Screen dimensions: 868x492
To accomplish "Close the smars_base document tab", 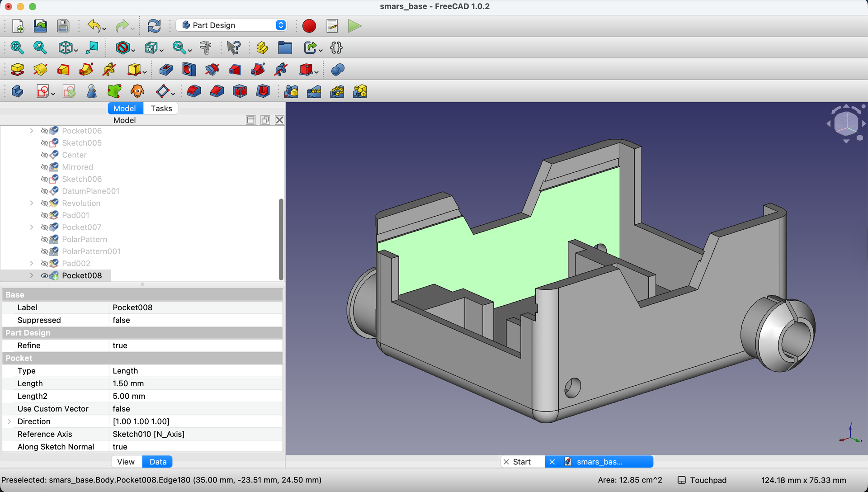I will click(552, 462).
